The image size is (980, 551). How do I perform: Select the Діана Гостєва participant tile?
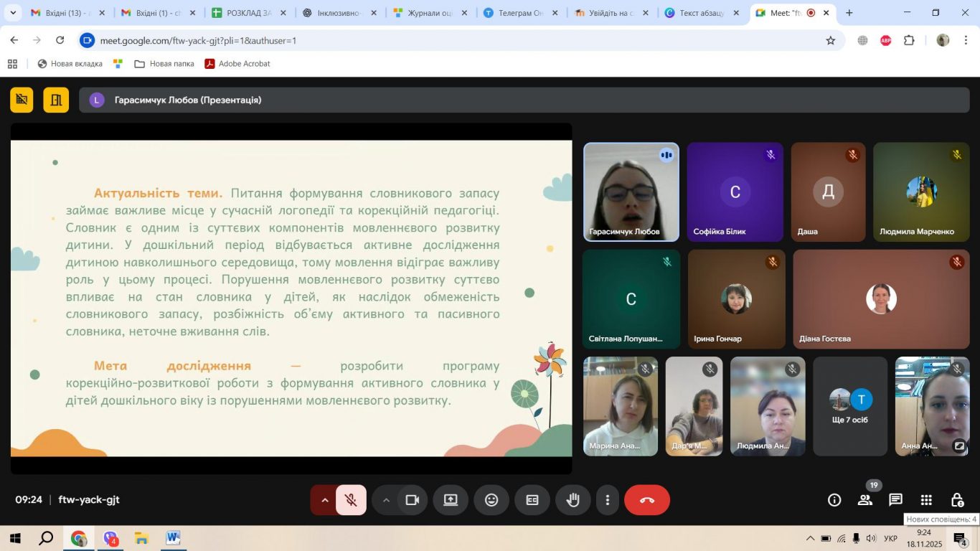click(x=881, y=299)
